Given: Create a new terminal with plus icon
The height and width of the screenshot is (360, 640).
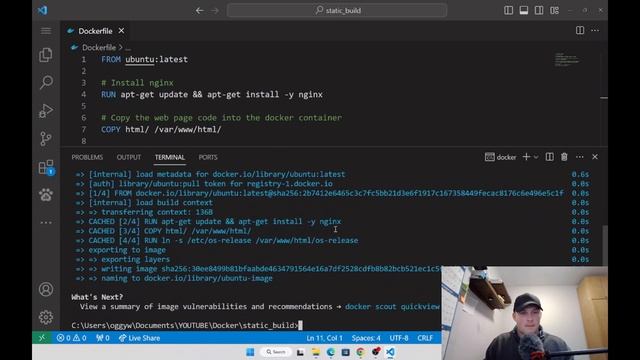Looking at the screenshot, I should [x=526, y=157].
